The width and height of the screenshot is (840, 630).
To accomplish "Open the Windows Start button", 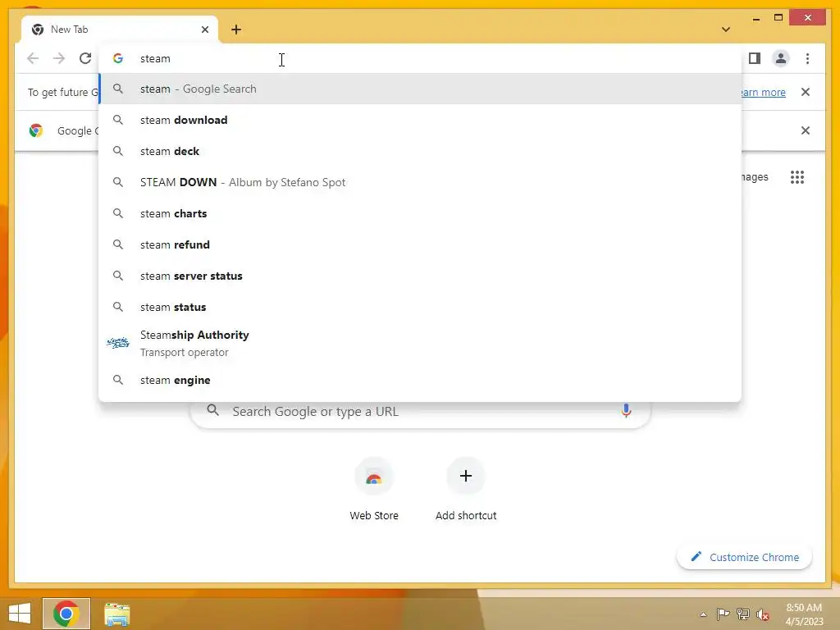I will pyautogui.click(x=20, y=614).
